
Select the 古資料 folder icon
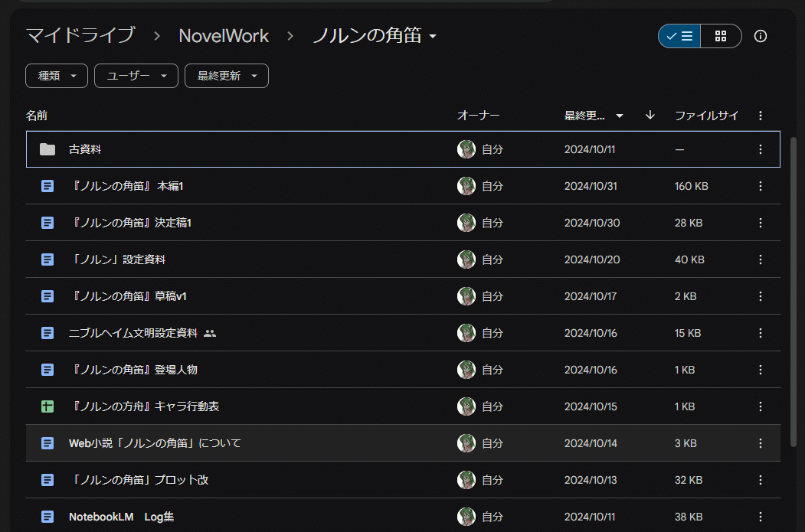[47, 149]
